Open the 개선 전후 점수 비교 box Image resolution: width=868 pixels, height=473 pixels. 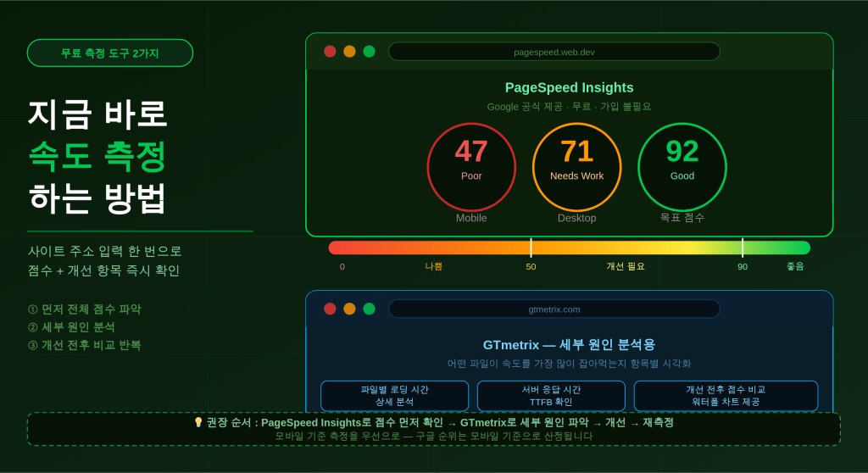[726, 396]
